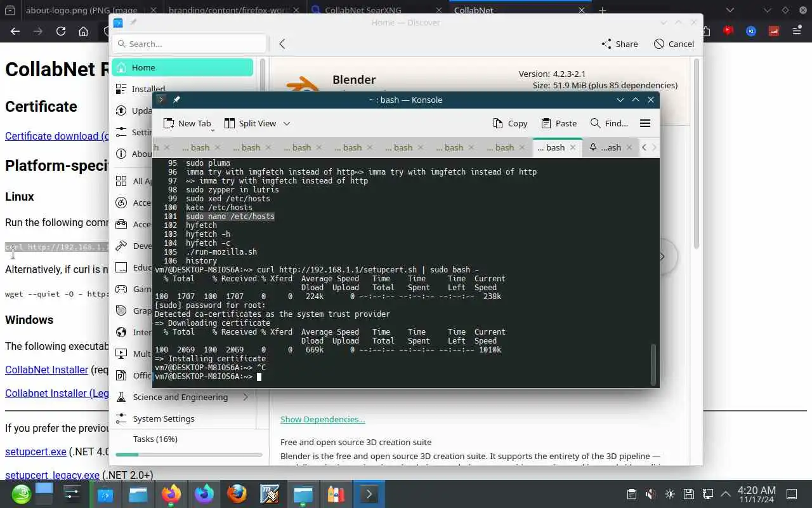The height and width of the screenshot is (508, 812).
Task: Open Certificate download link in browser
Action: pos(57,136)
